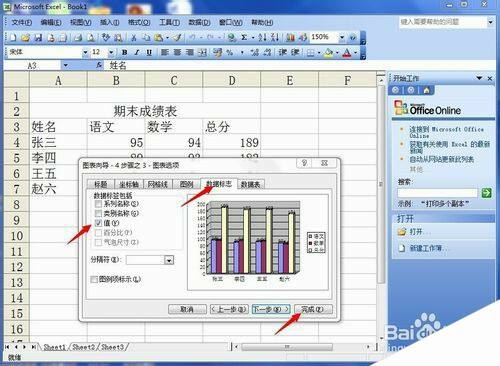Click the 下一步 (Next) button
The height and width of the screenshot is (366, 500).
click(x=271, y=309)
